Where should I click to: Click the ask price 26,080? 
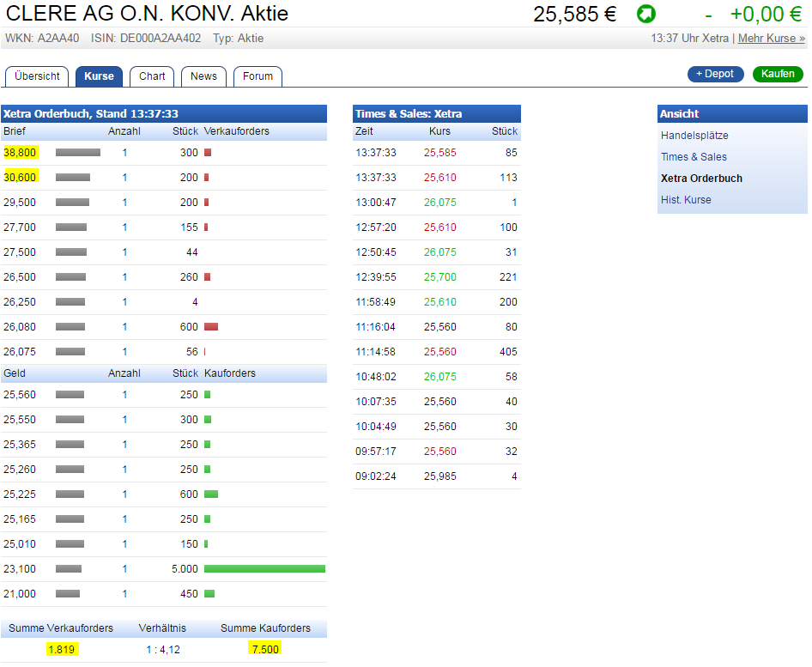click(20, 327)
